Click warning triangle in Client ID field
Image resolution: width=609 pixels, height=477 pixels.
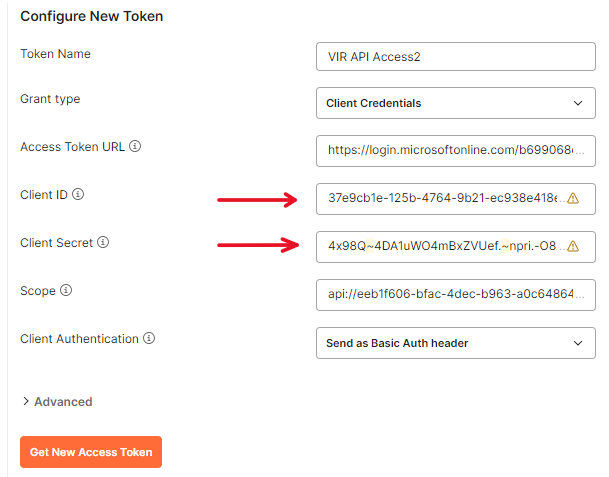click(573, 198)
